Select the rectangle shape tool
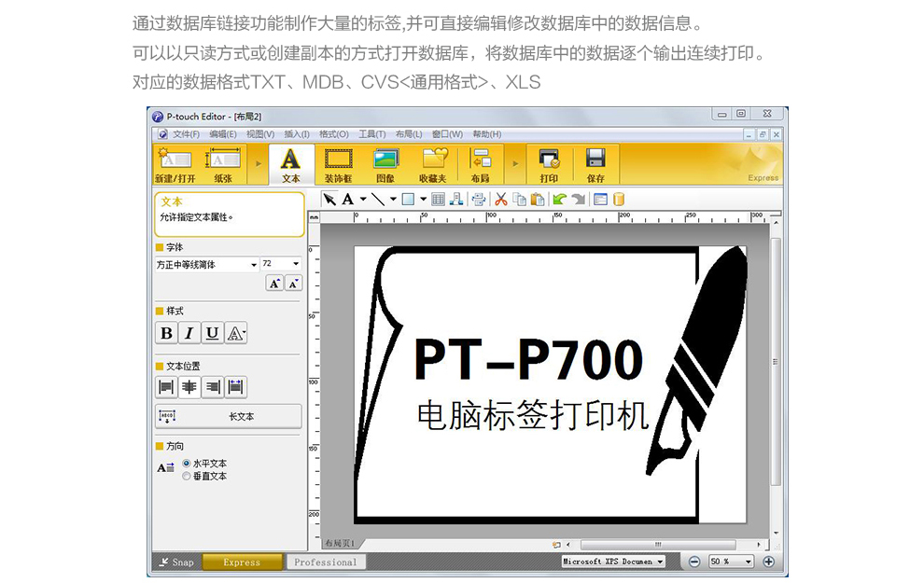The image size is (924, 583). coord(408,200)
